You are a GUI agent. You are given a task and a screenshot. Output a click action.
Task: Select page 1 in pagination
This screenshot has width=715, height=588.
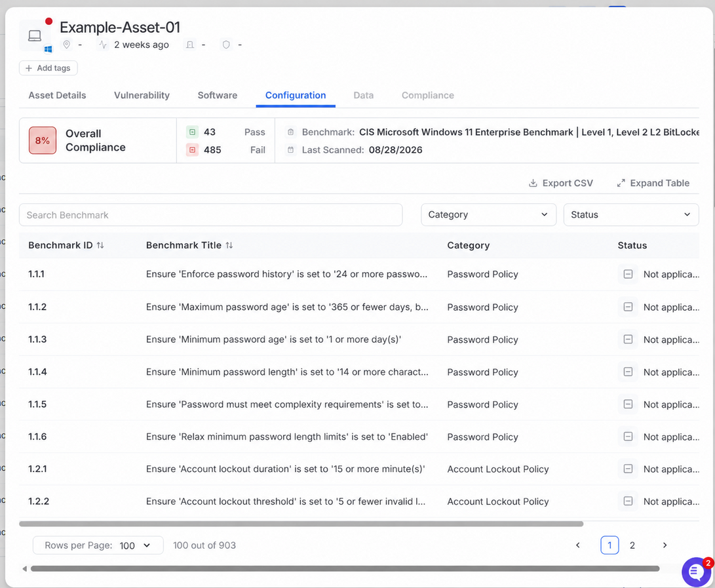click(x=609, y=545)
